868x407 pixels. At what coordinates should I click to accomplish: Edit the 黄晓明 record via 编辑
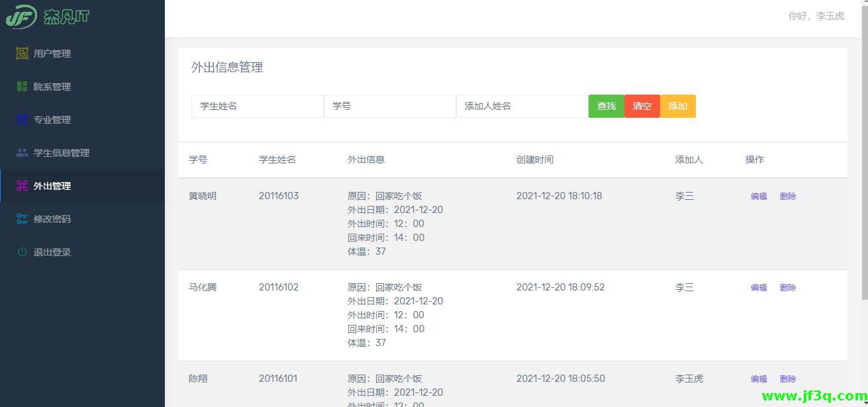coord(759,197)
